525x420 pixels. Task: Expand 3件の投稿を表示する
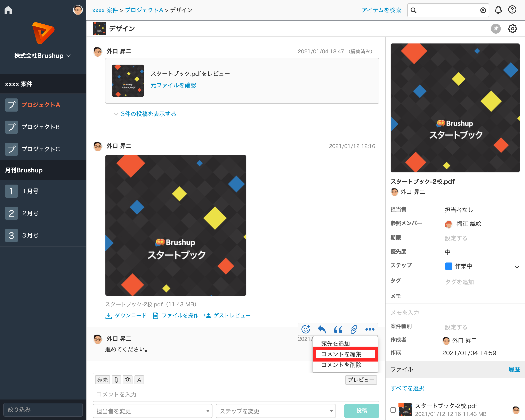pyautogui.click(x=148, y=114)
